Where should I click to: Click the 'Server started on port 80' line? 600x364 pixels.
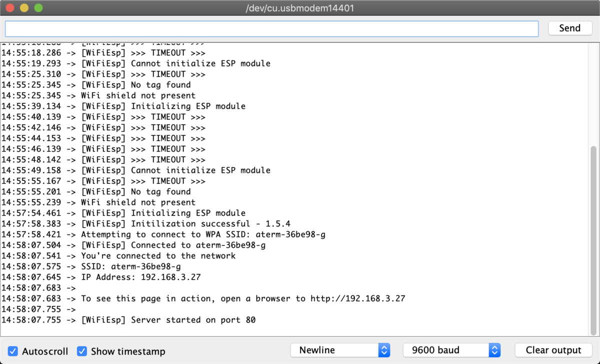[128, 320]
